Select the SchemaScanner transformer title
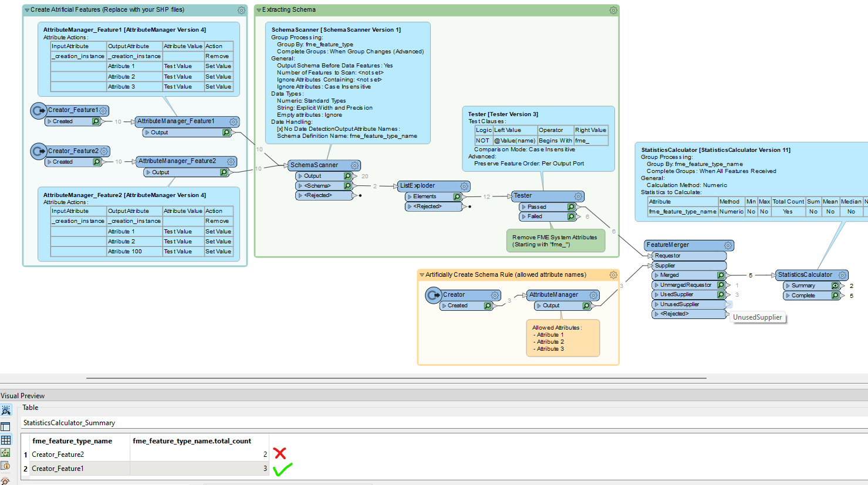The image size is (868, 485). coord(314,165)
